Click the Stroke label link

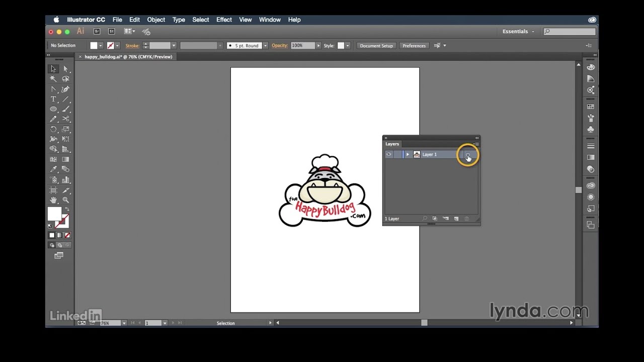132,46
